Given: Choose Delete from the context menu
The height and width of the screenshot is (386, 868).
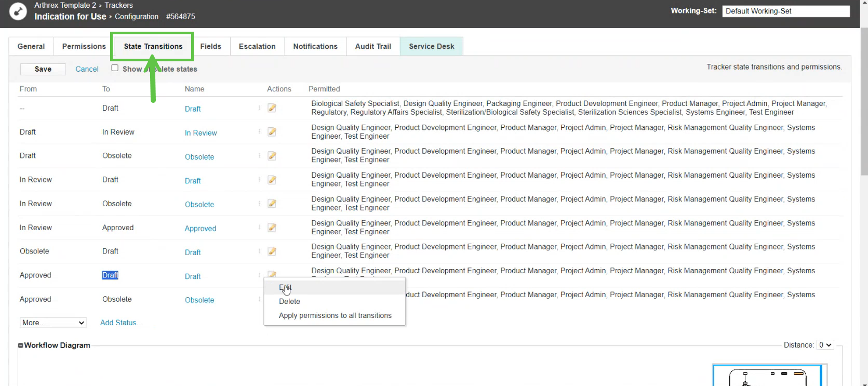Looking at the screenshot, I should tap(289, 301).
